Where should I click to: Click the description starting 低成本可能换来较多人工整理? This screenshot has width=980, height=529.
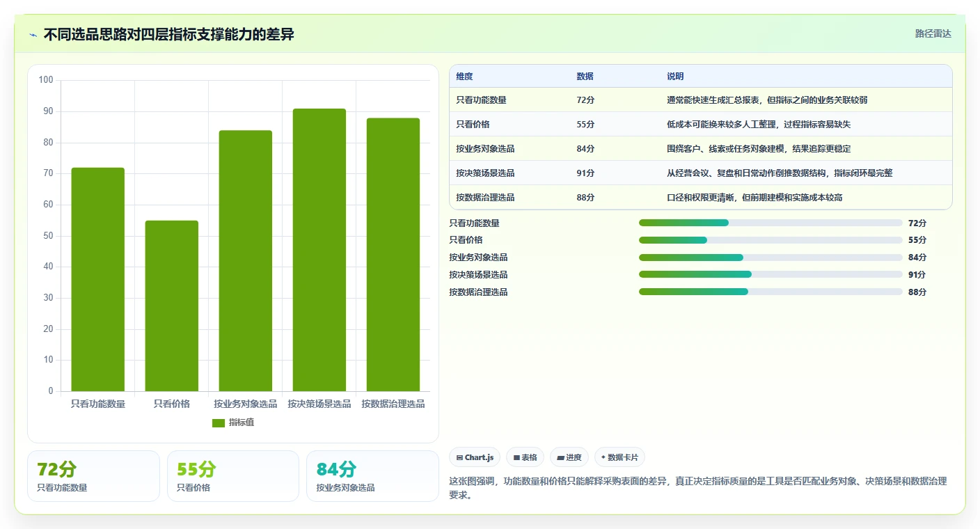coord(759,125)
